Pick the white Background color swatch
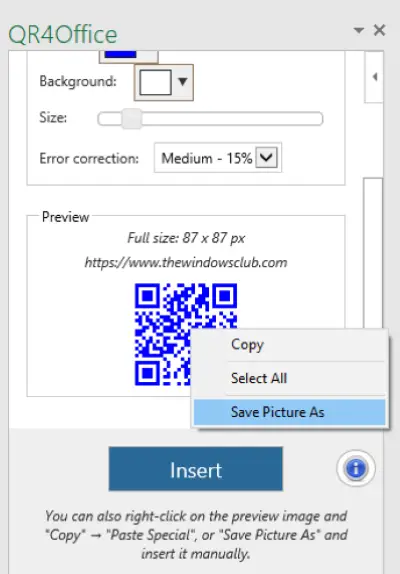Screen dimensions: 400x574 pyautogui.click(x=155, y=82)
